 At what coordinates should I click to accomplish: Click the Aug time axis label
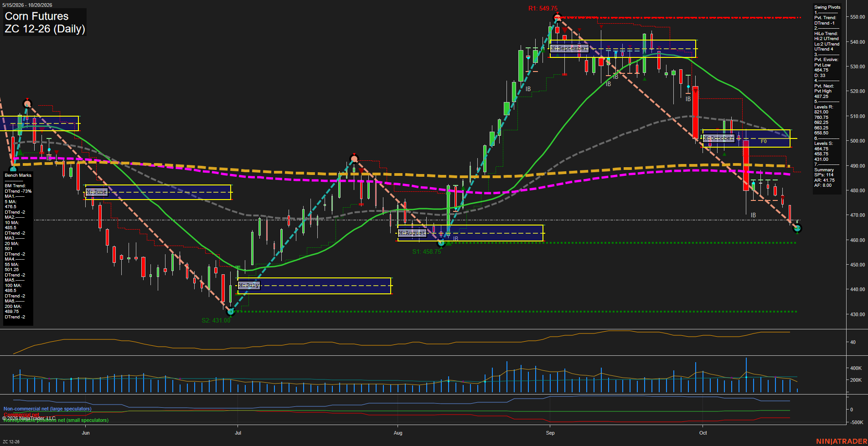398,433
